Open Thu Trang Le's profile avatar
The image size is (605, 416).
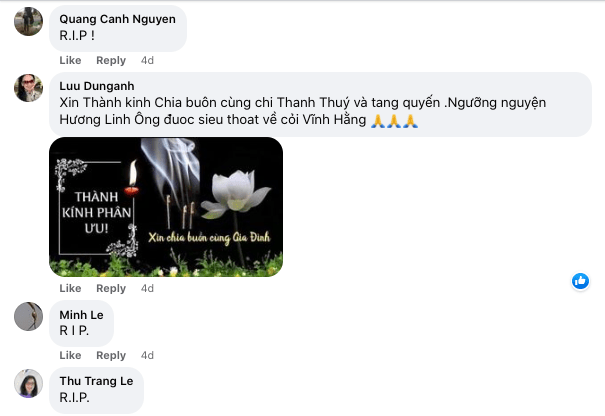[x=28, y=383]
